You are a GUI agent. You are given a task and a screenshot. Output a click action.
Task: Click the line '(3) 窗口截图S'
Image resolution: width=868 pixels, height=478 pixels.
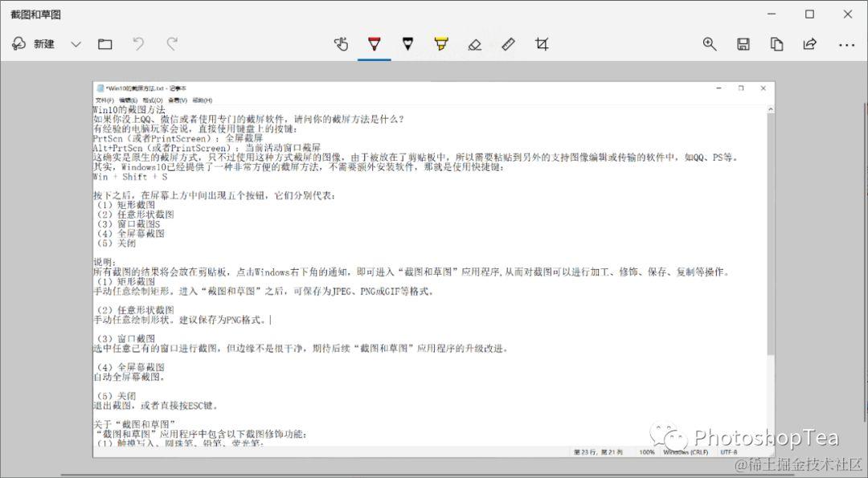pyautogui.click(x=128, y=224)
